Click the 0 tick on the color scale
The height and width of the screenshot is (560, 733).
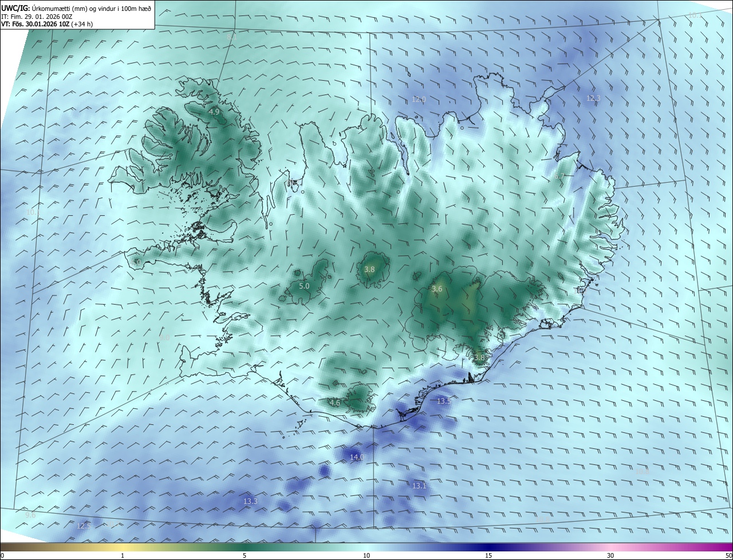(2, 555)
